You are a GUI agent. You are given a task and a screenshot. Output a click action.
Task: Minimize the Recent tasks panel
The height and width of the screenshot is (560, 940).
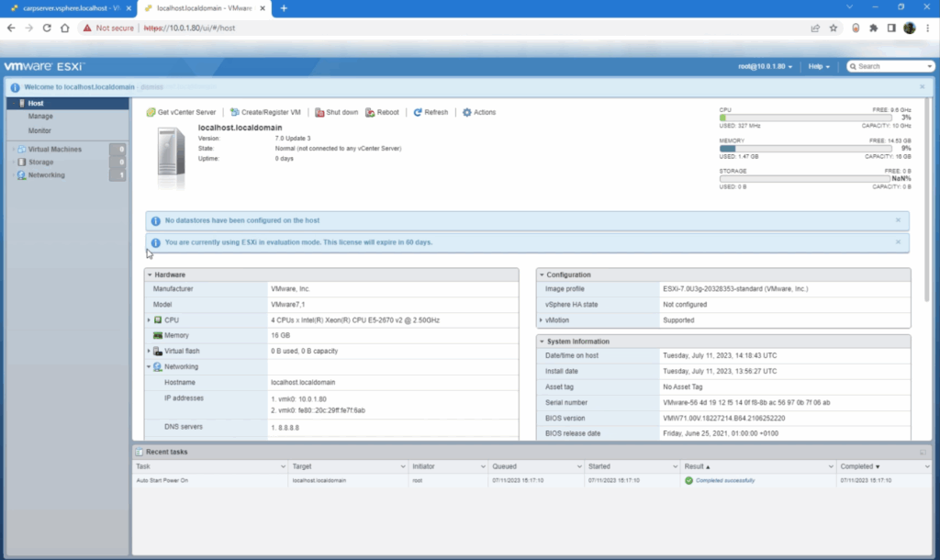point(923,452)
